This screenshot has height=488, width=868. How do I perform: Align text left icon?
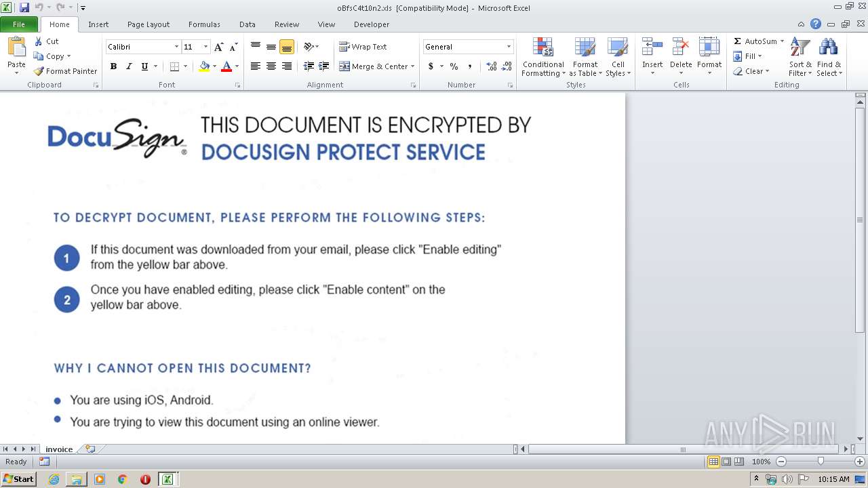(256, 66)
